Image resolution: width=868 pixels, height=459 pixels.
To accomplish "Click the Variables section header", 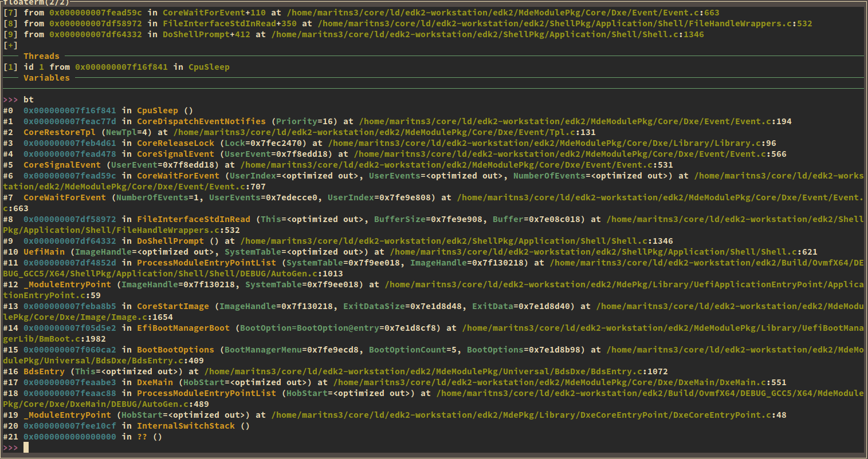I will click(x=46, y=78).
